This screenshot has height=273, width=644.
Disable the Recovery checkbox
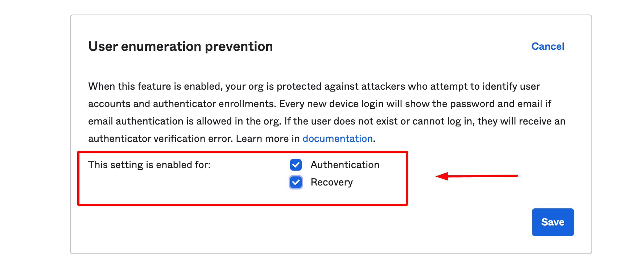tap(296, 182)
